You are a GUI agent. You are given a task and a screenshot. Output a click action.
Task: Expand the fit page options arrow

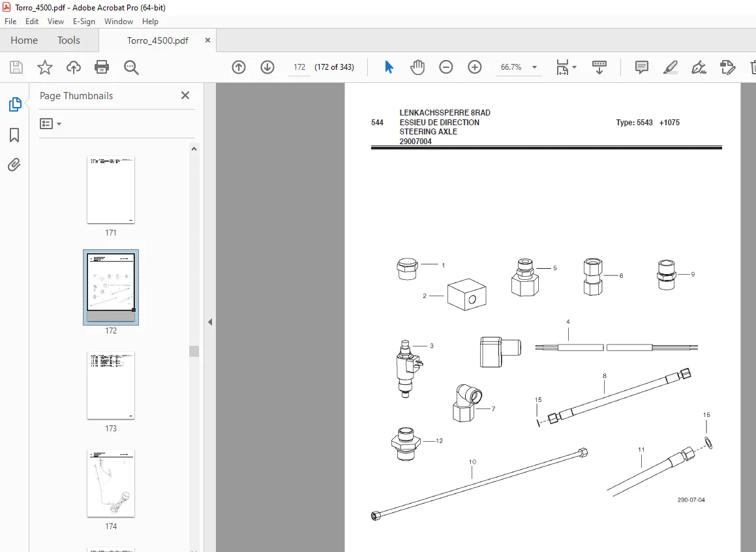coord(574,67)
